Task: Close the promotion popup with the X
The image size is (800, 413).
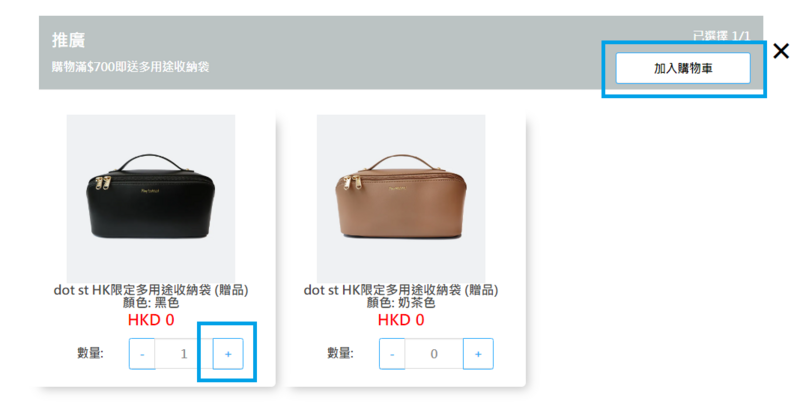Action: click(x=781, y=51)
